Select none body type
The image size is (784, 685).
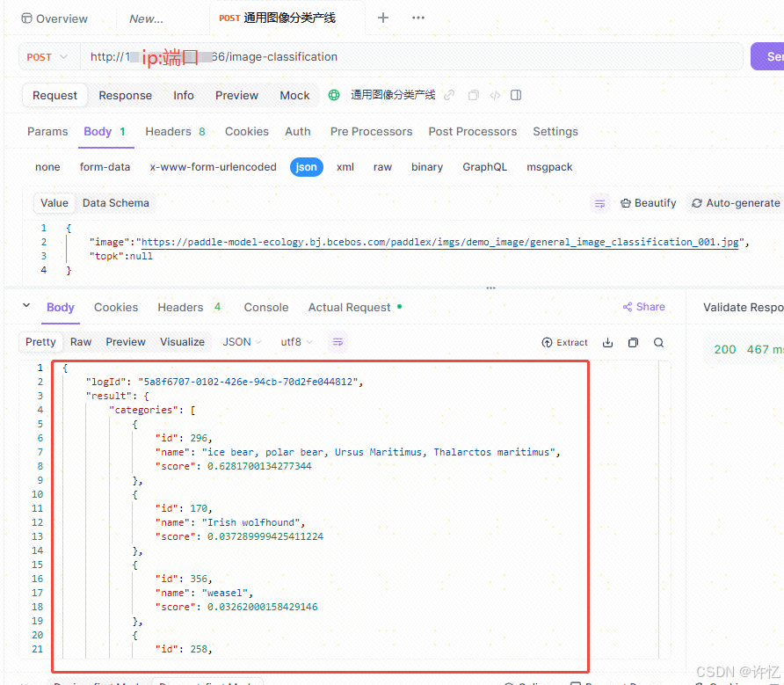click(47, 167)
